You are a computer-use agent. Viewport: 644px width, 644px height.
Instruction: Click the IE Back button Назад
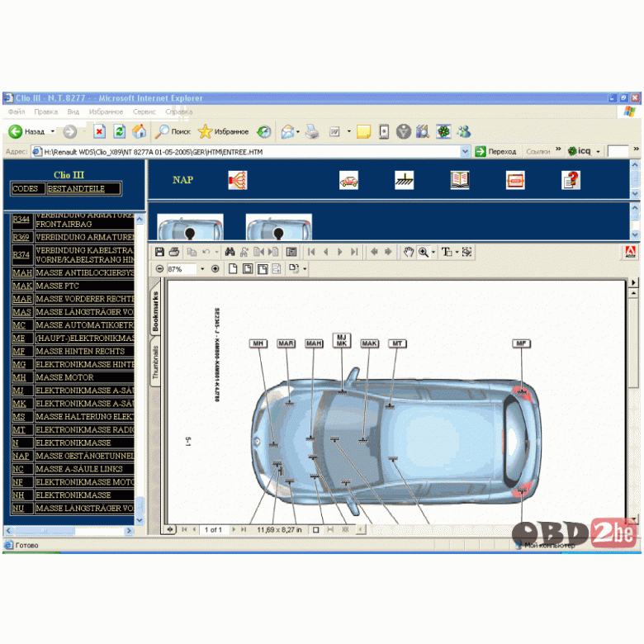(26, 131)
